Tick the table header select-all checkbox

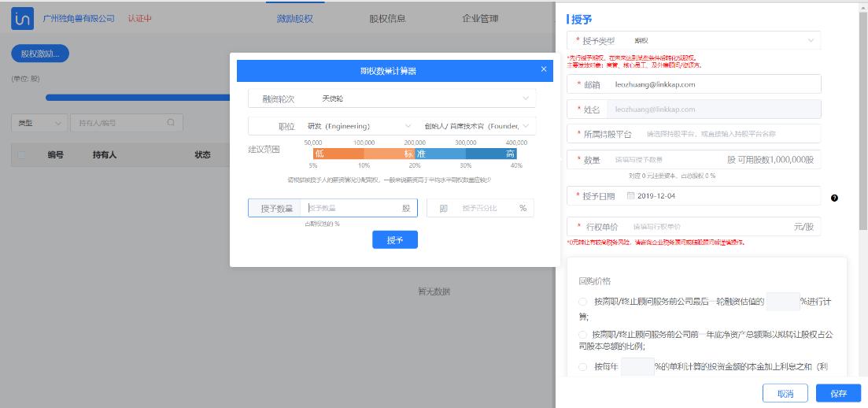click(x=22, y=155)
